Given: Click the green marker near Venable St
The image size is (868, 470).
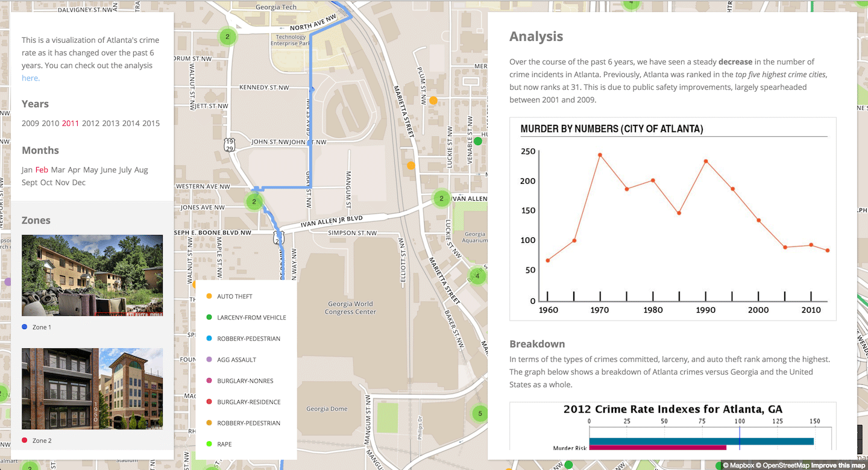Looking at the screenshot, I should (478, 141).
